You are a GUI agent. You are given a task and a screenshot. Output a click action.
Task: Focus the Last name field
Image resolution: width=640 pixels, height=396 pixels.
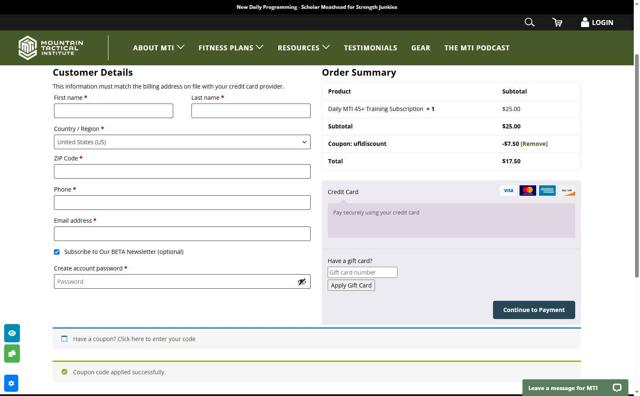tap(251, 111)
